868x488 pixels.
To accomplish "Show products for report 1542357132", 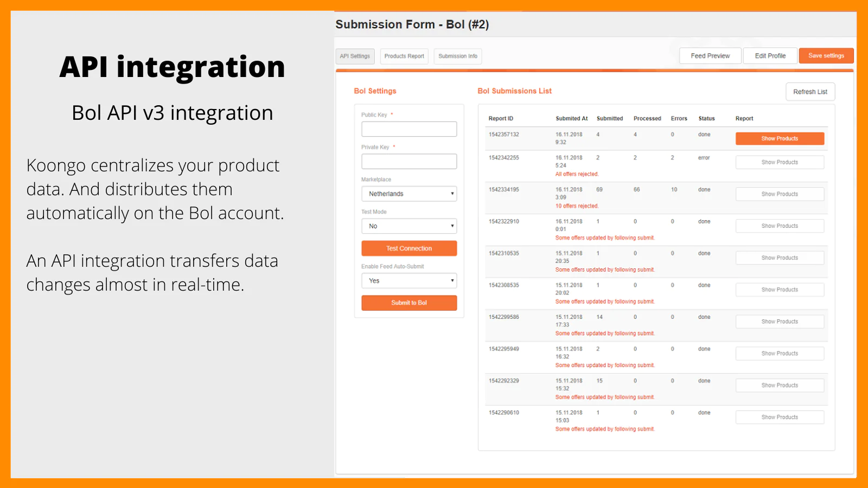I will click(x=780, y=139).
